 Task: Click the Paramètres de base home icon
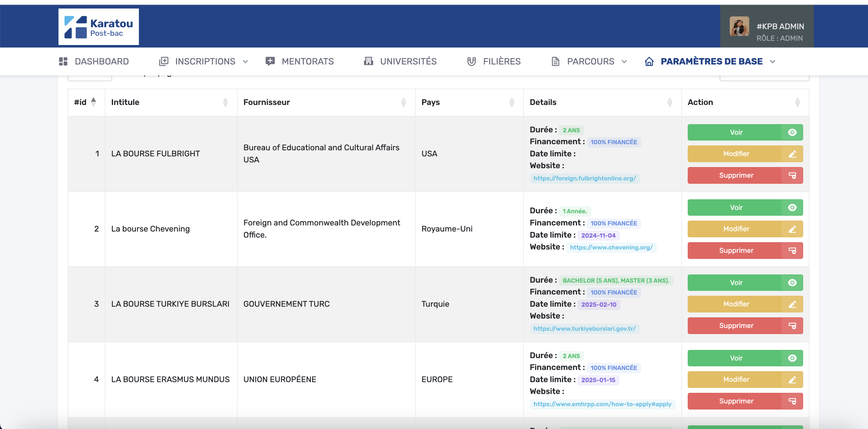(x=649, y=61)
